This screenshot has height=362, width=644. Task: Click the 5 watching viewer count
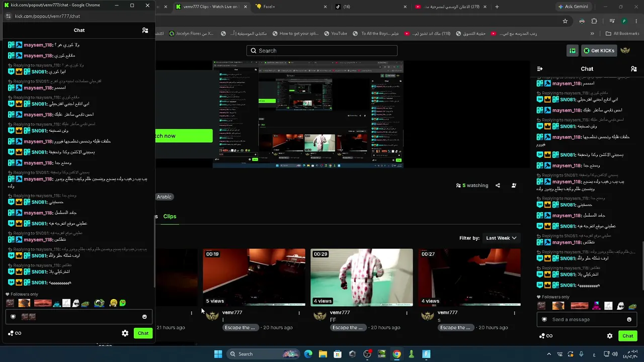[x=472, y=186]
